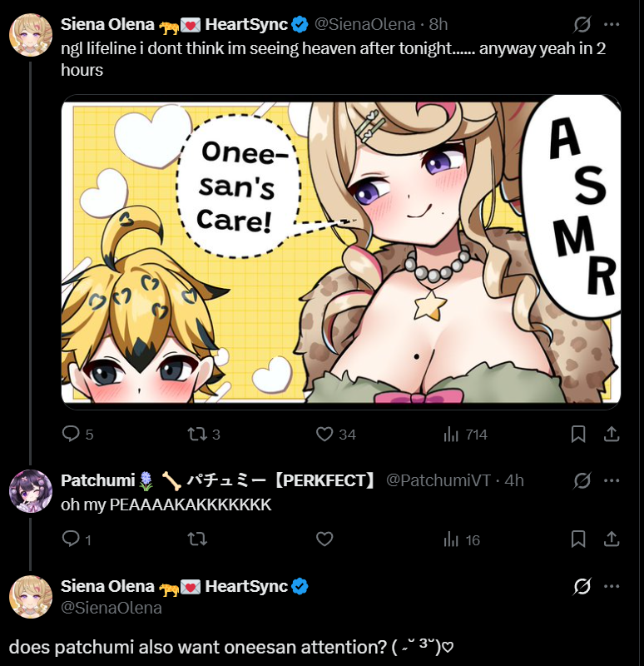
Task: Share the top ASMR tweet
Action: pos(612,434)
